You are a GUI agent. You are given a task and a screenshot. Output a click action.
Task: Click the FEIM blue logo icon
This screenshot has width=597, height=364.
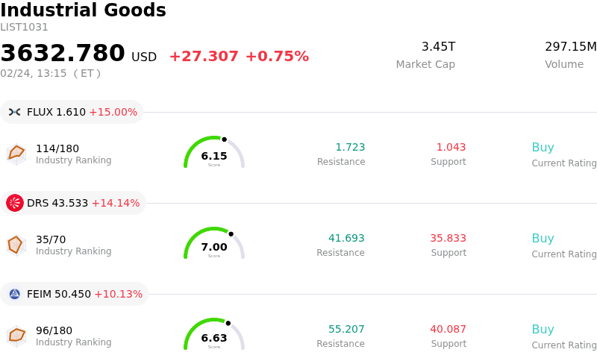[15, 294]
